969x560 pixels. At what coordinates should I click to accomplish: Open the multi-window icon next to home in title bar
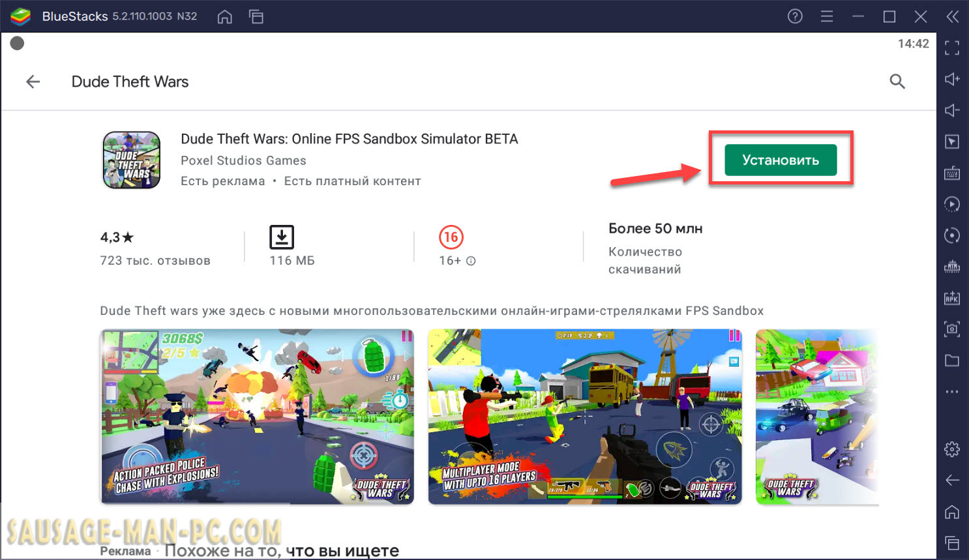click(x=256, y=16)
